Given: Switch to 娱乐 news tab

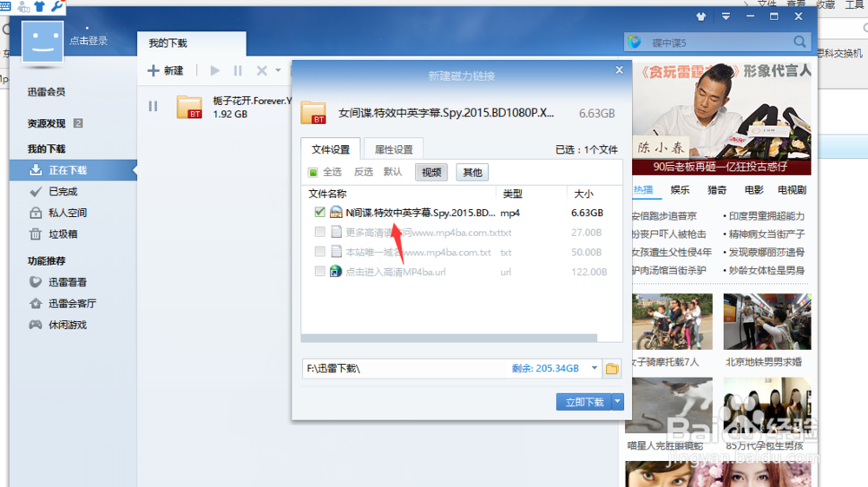Looking at the screenshot, I should click(x=680, y=190).
